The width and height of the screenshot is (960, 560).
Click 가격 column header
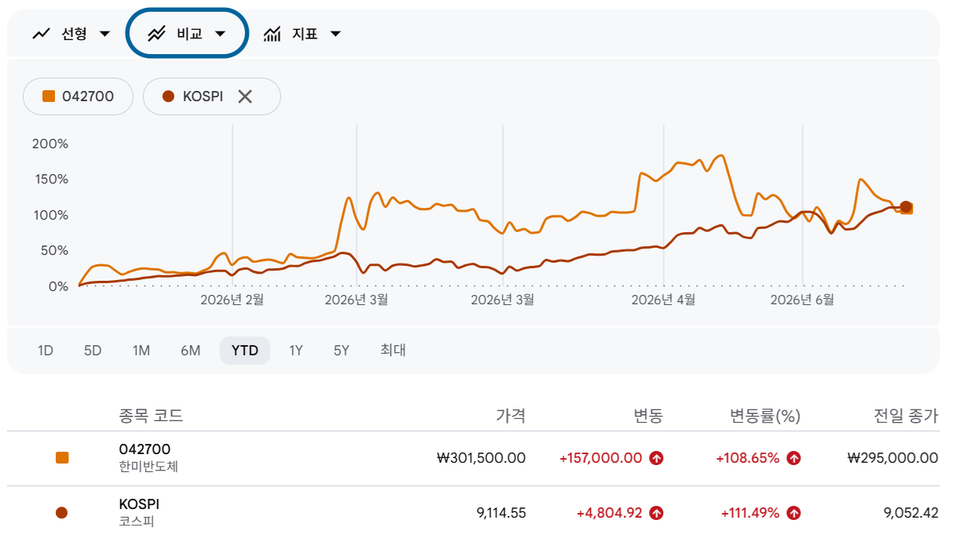pyautogui.click(x=511, y=416)
